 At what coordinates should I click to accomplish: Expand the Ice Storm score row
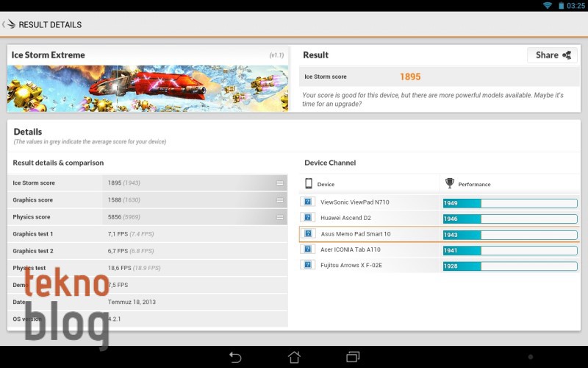(280, 183)
